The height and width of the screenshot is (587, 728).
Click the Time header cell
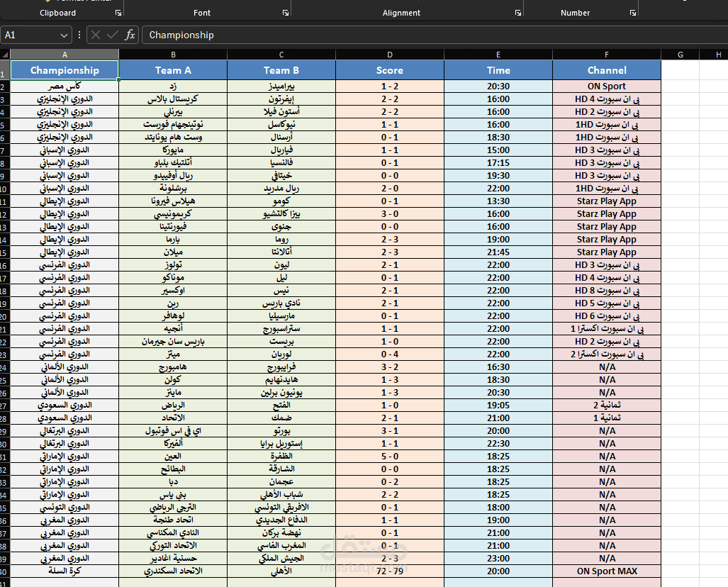pos(498,70)
